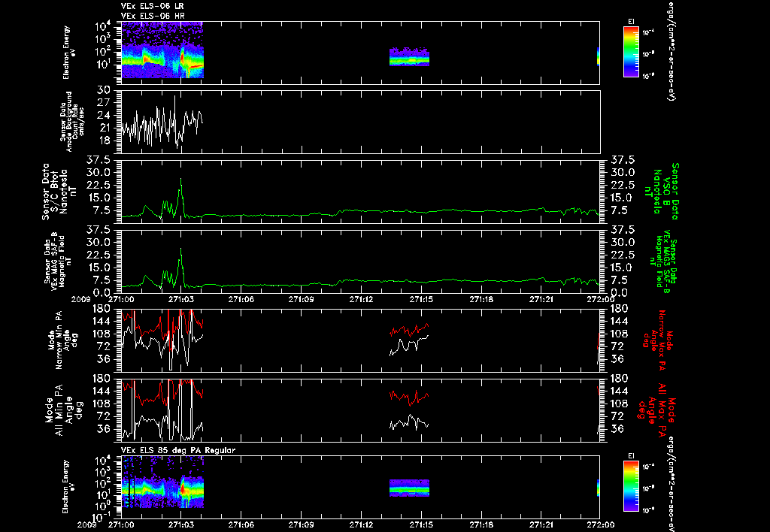
Task: Click the red hot spot in the bottom spectrogram
Action: [x=183, y=489]
